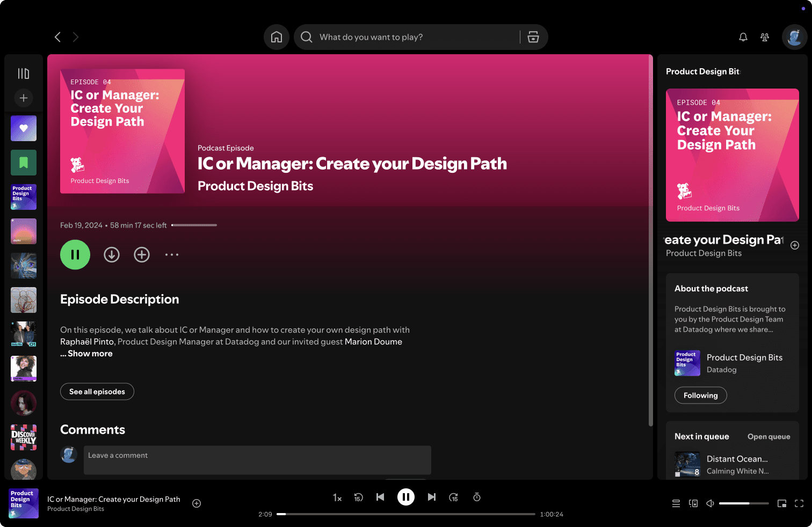Open Liked Songs heart playlist

point(24,128)
